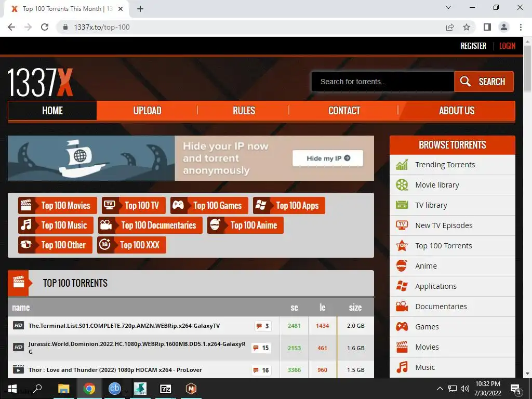Click the Games sidebar controller icon
Screen dimensions: 532x399
pos(402,326)
